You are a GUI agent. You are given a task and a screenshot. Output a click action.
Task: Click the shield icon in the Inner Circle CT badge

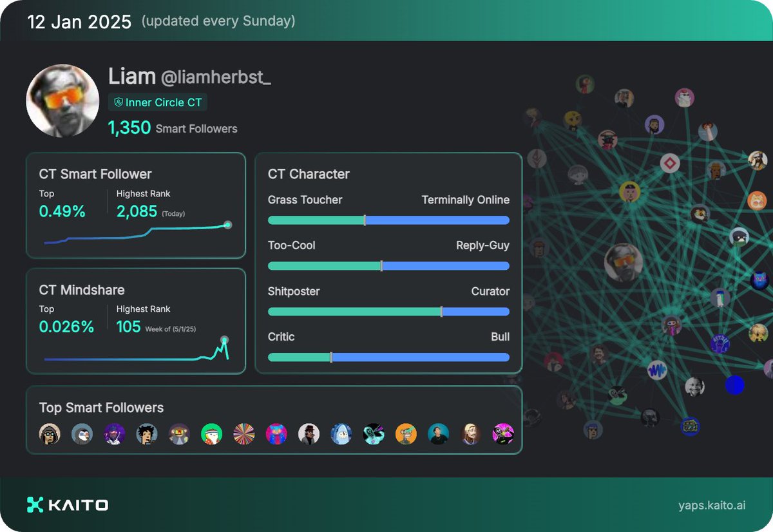pyautogui.click(x=119, y=102)
